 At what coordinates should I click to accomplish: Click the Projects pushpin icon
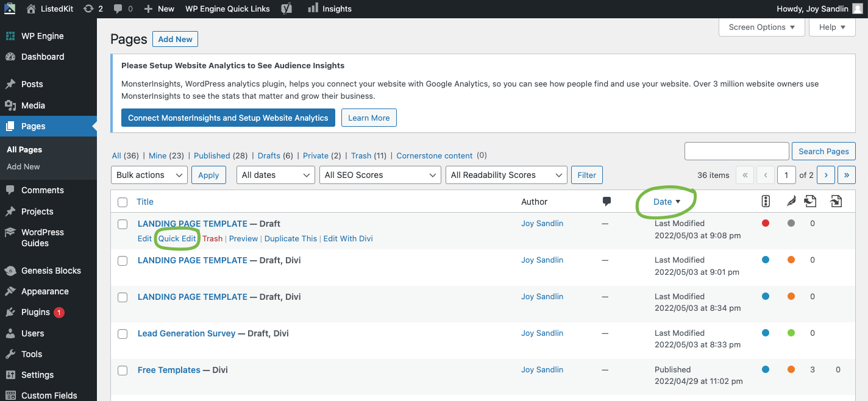pyautogui.click(x=10, y=211)
